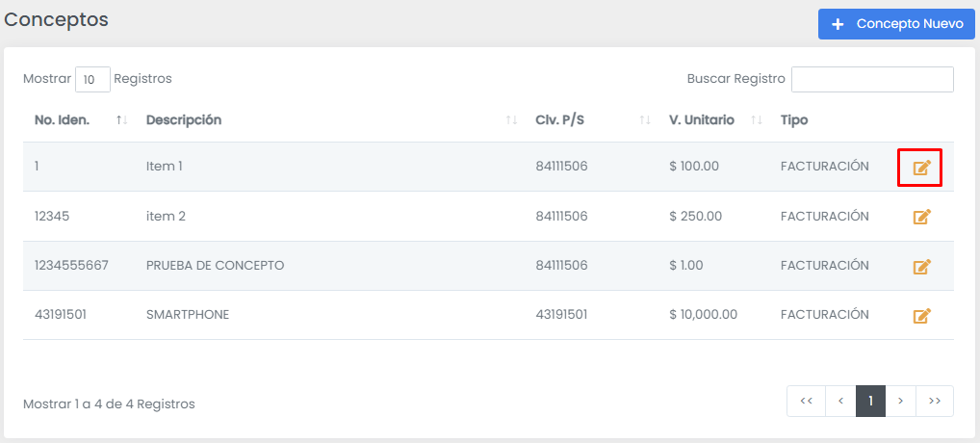Go to previous page of results
The height and width of the screenshot is (443, 980).
(840, 402)
